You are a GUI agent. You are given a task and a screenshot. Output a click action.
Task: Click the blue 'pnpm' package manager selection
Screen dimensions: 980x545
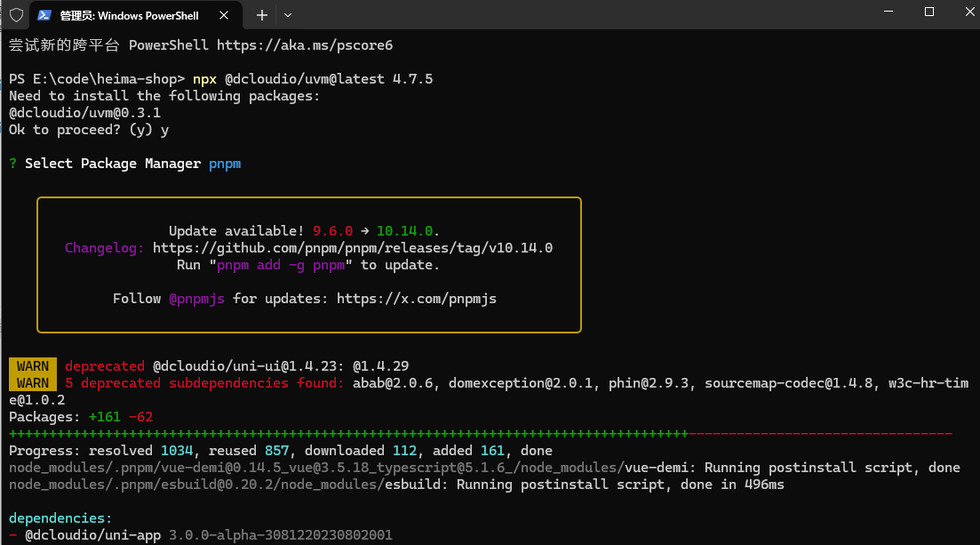pos(225,164)
